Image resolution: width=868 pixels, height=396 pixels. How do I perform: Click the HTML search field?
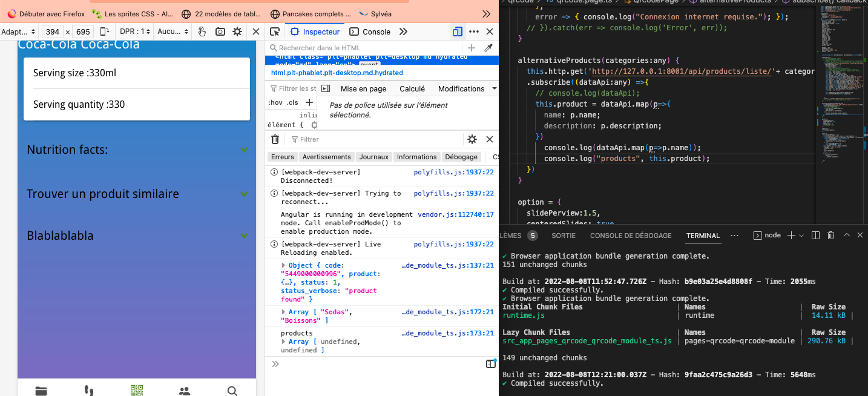point(364,48)
